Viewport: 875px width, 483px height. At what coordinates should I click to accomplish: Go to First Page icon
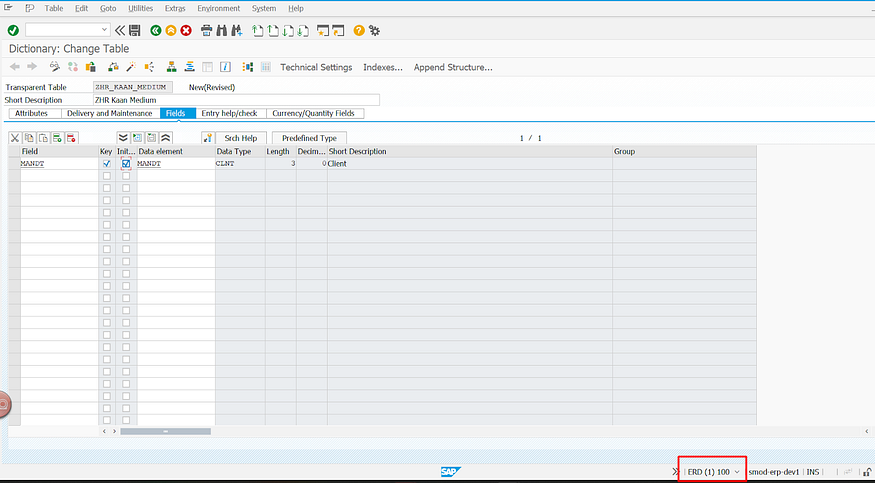[257, 30]
